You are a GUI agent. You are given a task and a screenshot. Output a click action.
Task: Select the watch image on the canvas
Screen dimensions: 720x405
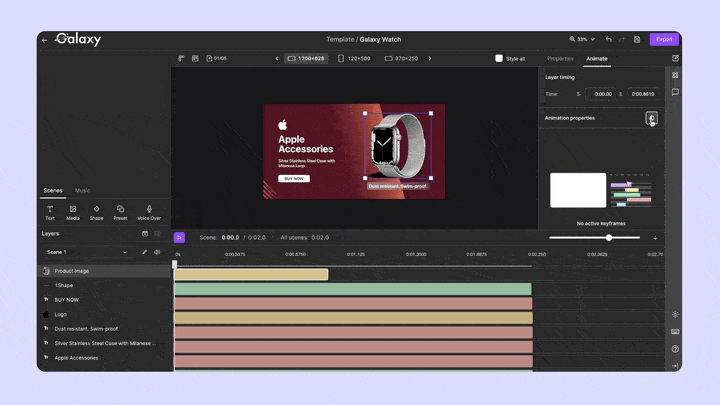[x=398, y=146]
